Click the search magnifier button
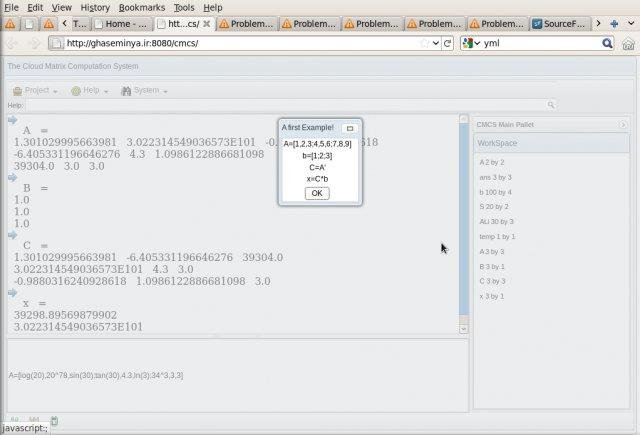The height and width of the screenshot is (435, 640). [x=607, y=43]
